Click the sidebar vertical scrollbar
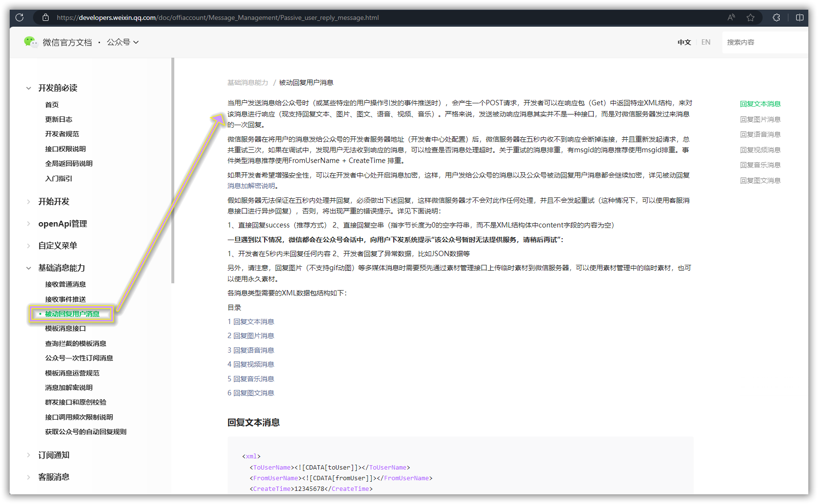 (172, 170)
